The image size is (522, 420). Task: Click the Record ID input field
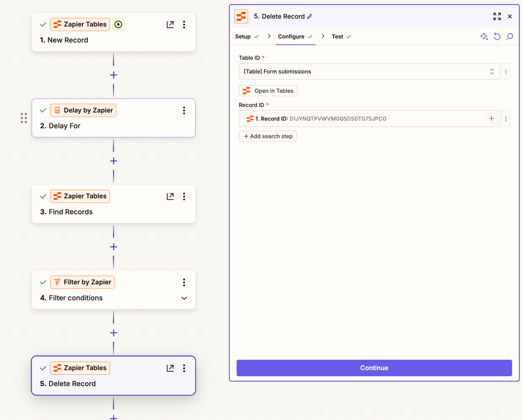point(369,118)
